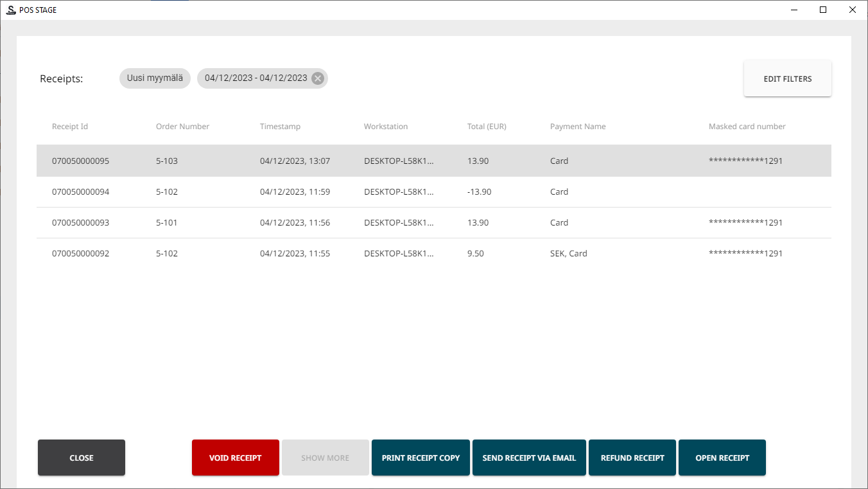Maximize the POS STAGE window
This screenshot has height=489, width=868.
pyautogui.click(x=823, y=10)
